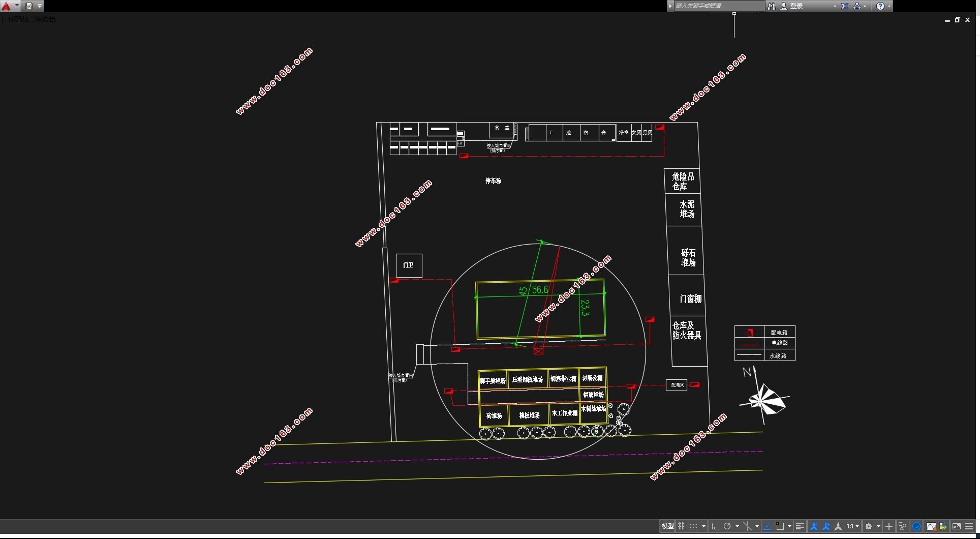The image size is (980, 539).
Task: Expand the search box arrow
Action: pos(670,6)
